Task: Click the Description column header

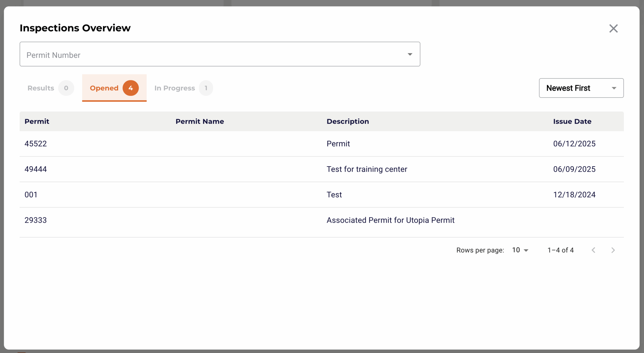Action: (x=348, y=121)
